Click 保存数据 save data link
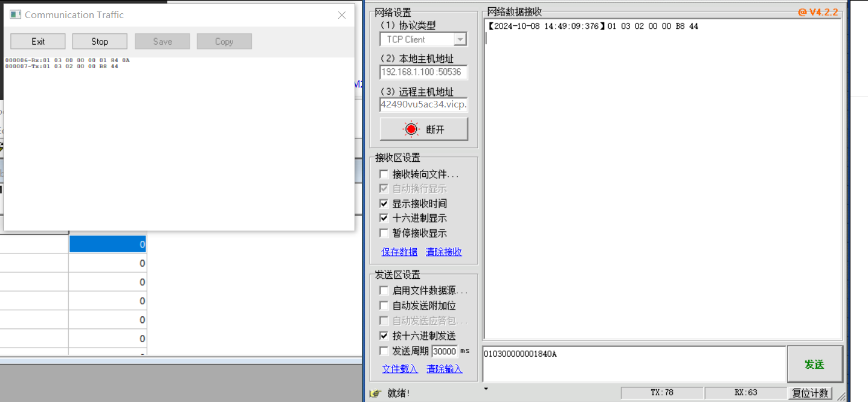 click(x=399, y=252)
